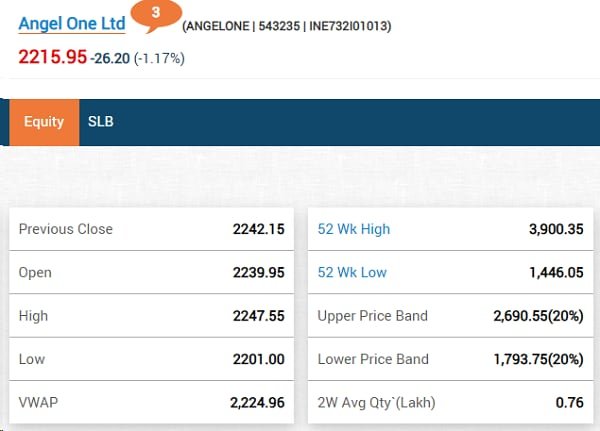Click the current price 2215.95
The height and width of the screenshot is (431, 600).
point(52,56)
